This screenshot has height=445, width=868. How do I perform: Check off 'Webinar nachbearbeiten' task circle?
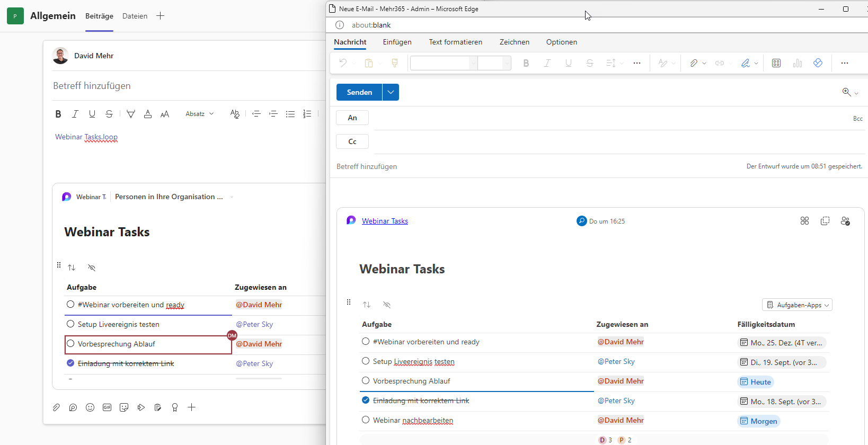point(366,420)
